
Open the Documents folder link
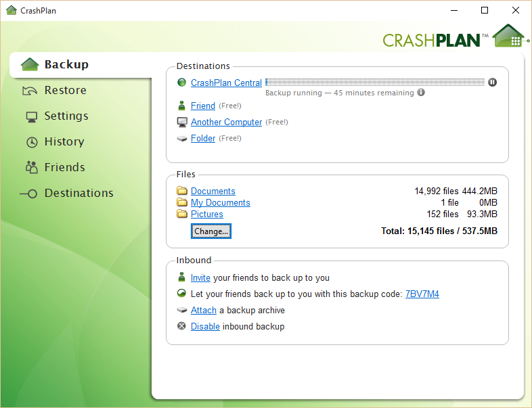tap(213, 191)
